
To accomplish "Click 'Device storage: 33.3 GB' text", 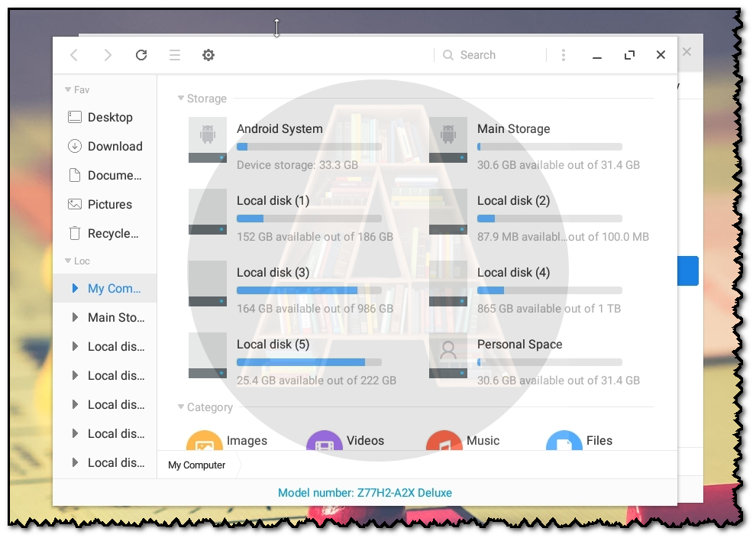I will [298, 165].
